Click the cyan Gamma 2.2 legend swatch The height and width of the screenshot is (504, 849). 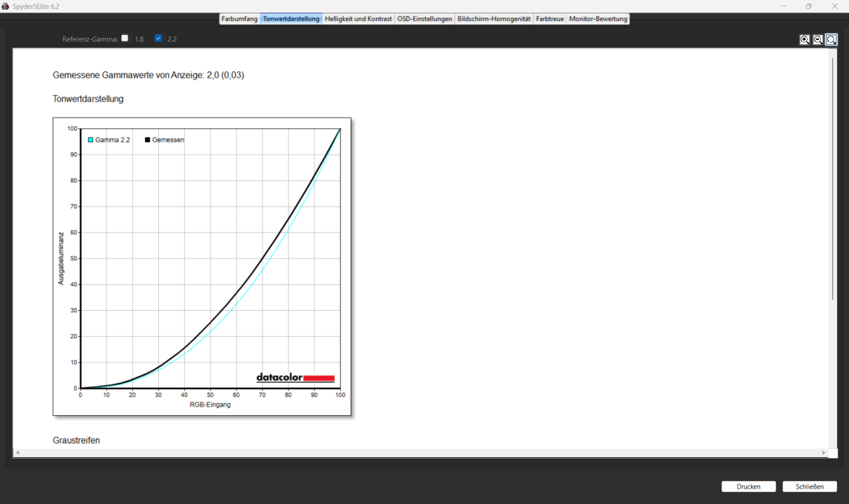[x=91, y=140]
